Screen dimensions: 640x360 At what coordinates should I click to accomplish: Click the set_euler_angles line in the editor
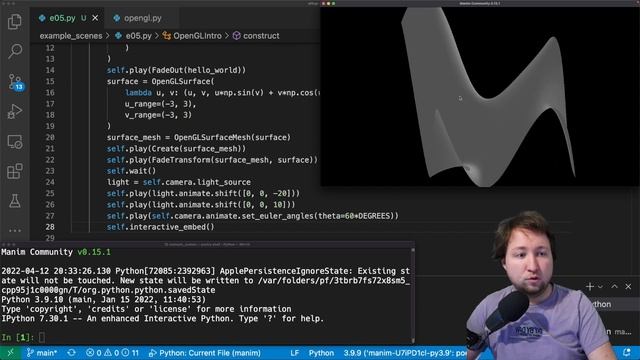[253, 216]
